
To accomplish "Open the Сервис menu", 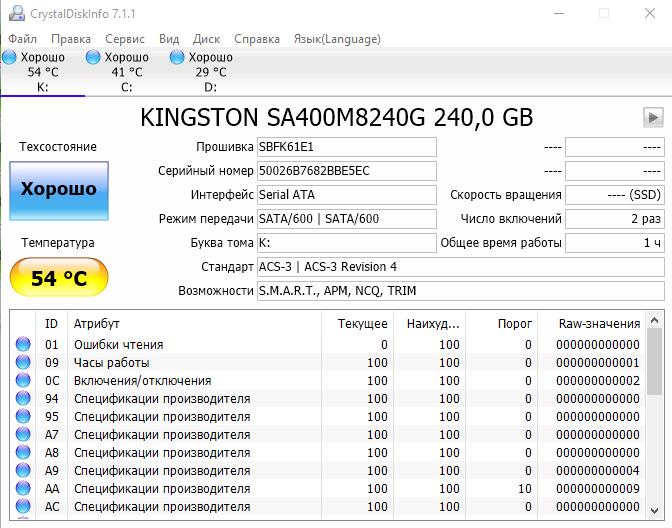I will coord(125,39).
